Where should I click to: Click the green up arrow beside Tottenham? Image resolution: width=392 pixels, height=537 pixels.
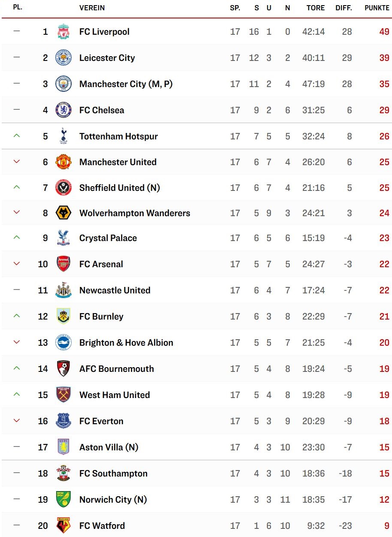tap(17, 136)
